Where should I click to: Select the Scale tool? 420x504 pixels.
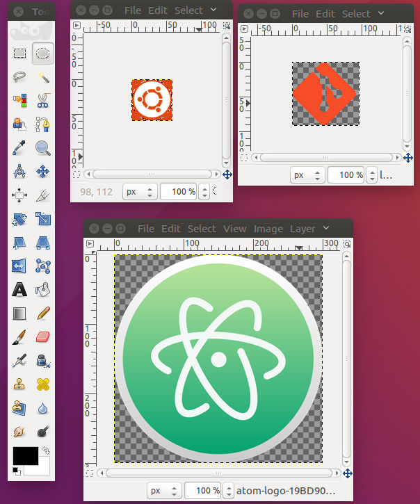(x=43, y=219)
